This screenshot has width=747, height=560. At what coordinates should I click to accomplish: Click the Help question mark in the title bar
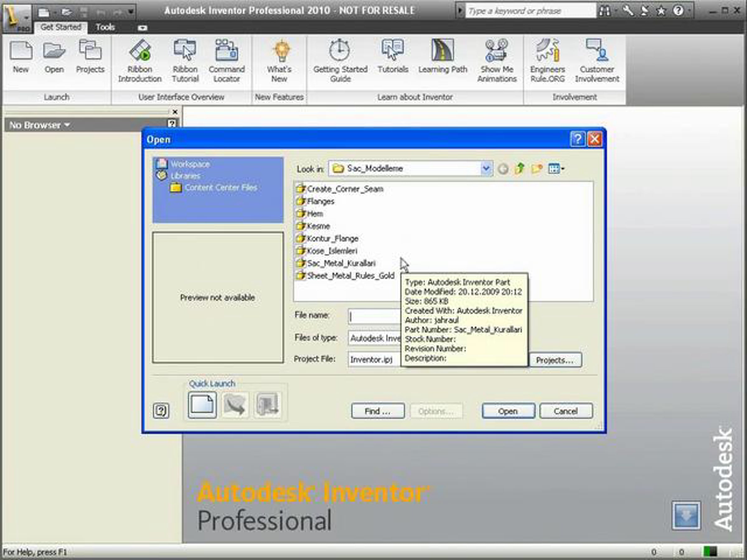(678, 11)
